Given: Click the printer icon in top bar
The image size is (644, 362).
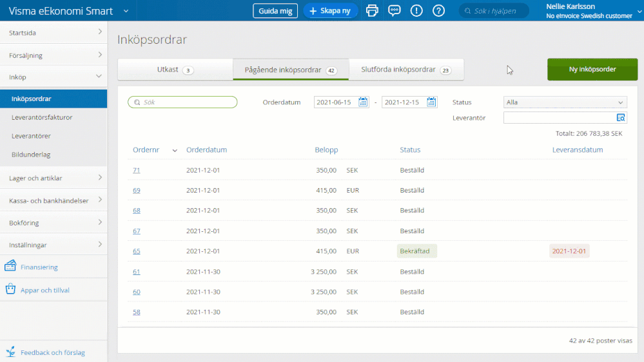Looking at the screenshot, I should [x=372, y=10].
